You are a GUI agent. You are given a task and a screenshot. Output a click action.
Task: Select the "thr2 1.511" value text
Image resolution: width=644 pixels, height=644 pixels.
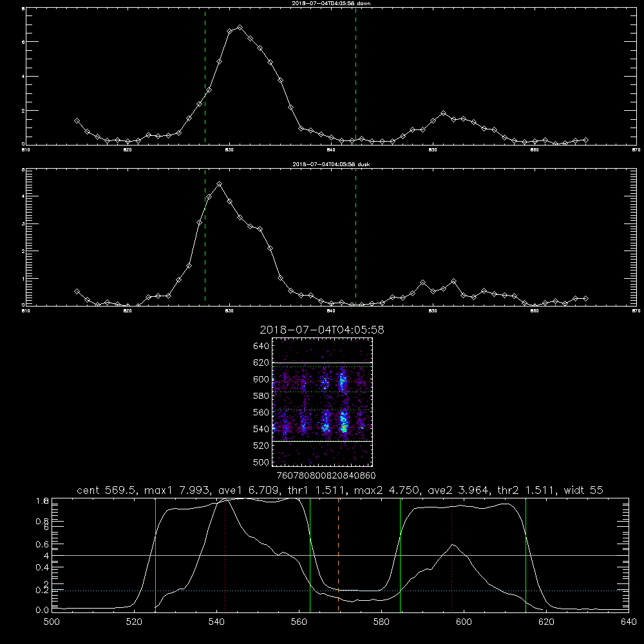pyautogui.click(x=526, y=490)
